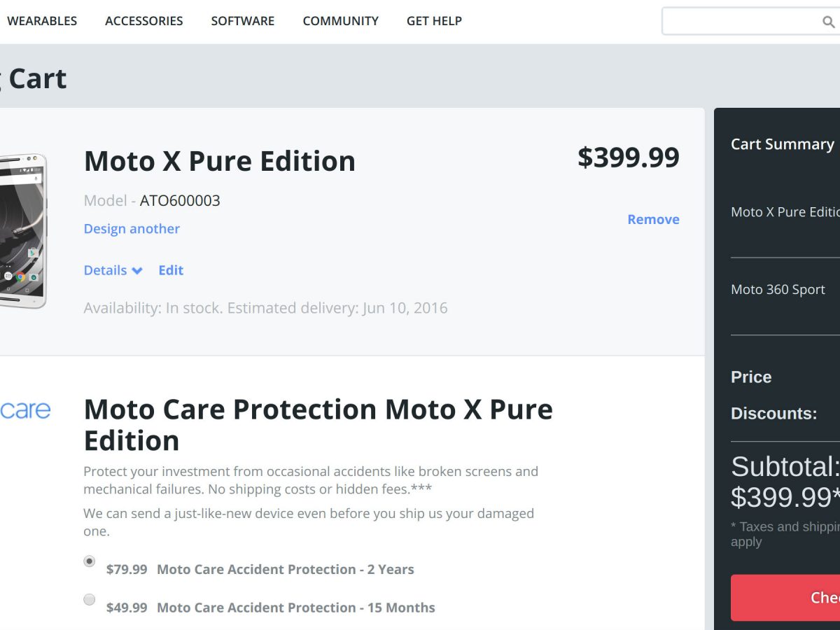Click the Edit link
The height and width of the screenshot is (630, 840).
coord(171,270)
